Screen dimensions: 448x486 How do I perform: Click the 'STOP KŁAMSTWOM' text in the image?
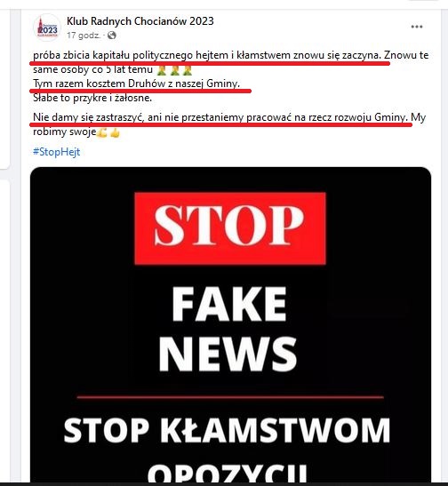pyautogui.click(x=227, y=430)
